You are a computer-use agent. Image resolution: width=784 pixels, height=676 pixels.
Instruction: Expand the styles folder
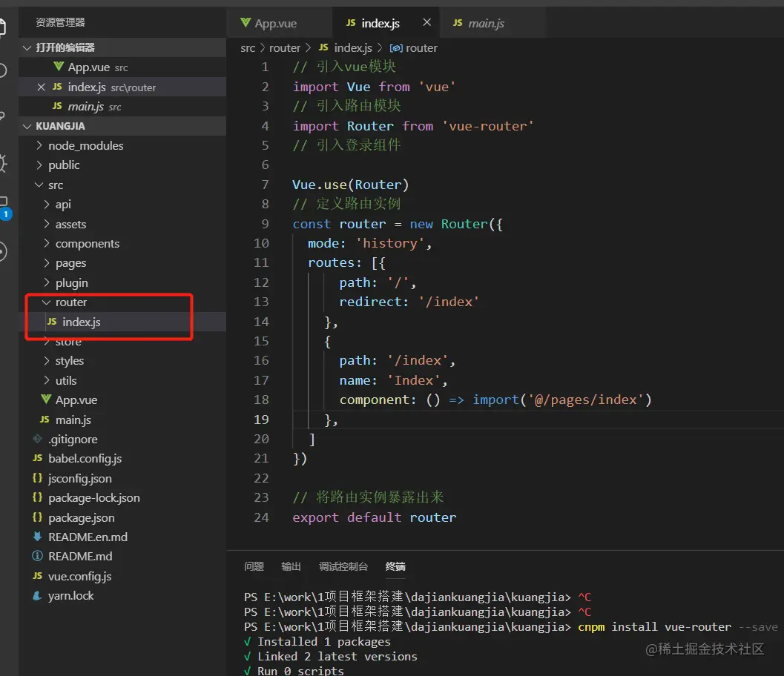pos(47,361)
